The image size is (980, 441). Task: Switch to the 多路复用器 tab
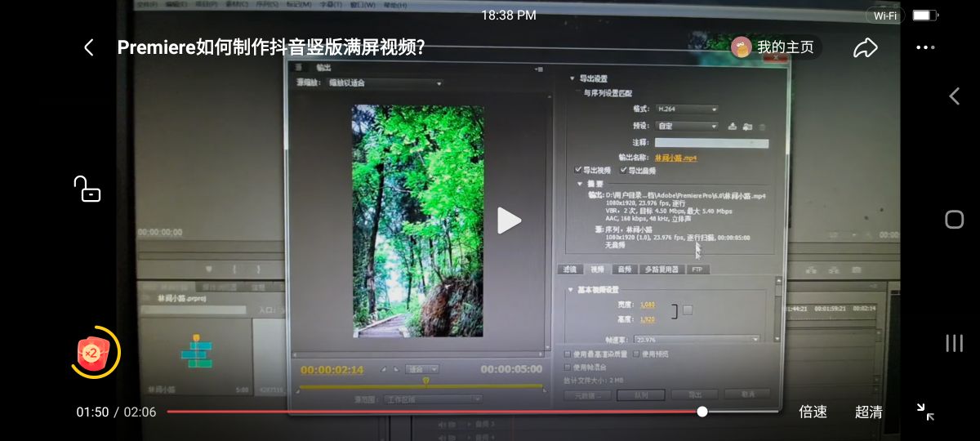pyautogui.click(x=661, y=269)
